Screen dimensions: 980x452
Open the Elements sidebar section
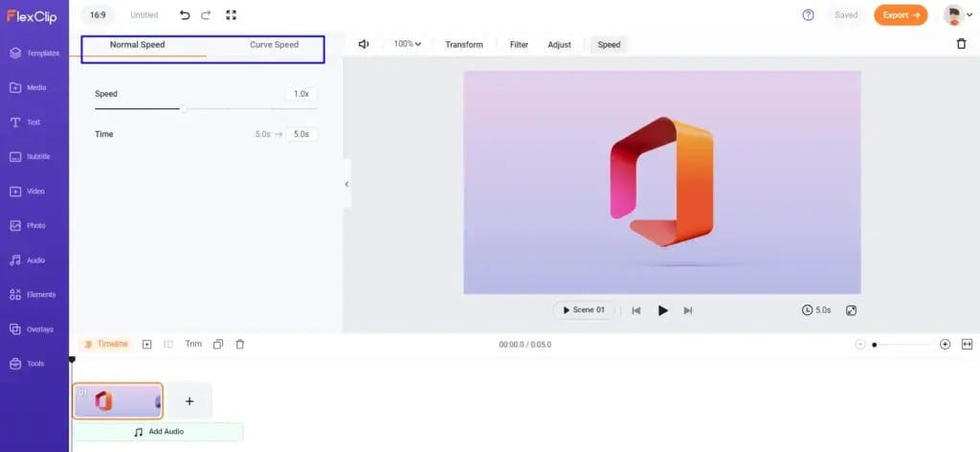tap(34, 295)
